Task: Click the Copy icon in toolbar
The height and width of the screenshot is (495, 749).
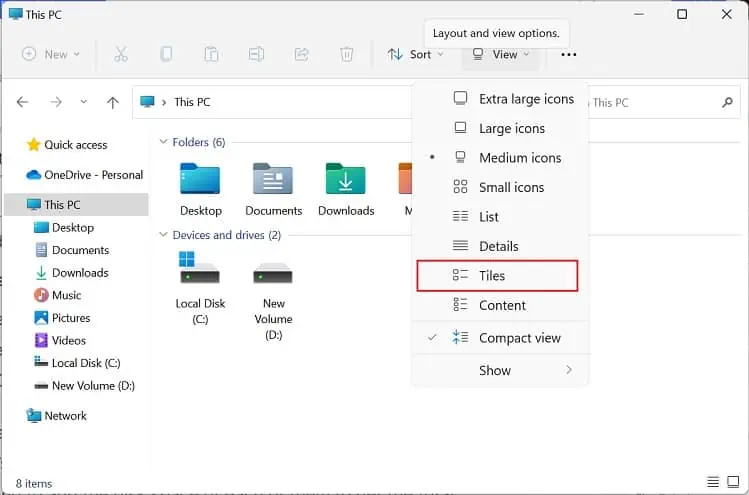Action: [166, 54]
